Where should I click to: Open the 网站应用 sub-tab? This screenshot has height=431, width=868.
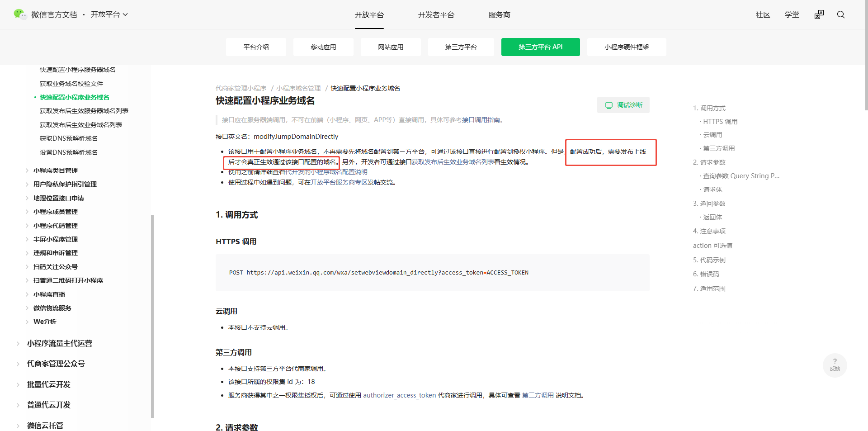click(391, 47)
